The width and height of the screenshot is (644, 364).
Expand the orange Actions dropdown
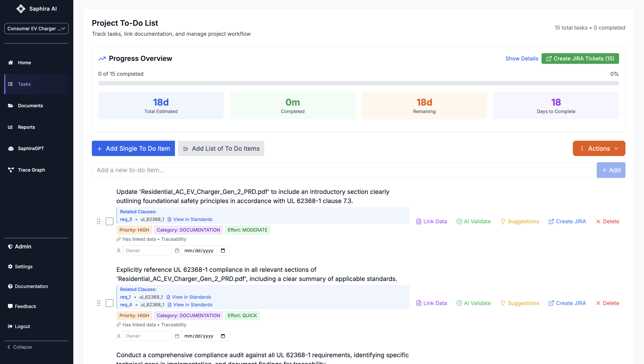[599, 149]
